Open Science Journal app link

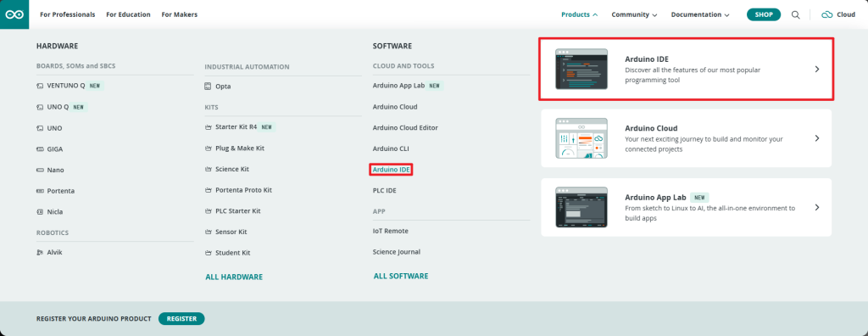[x=397, y=252]
